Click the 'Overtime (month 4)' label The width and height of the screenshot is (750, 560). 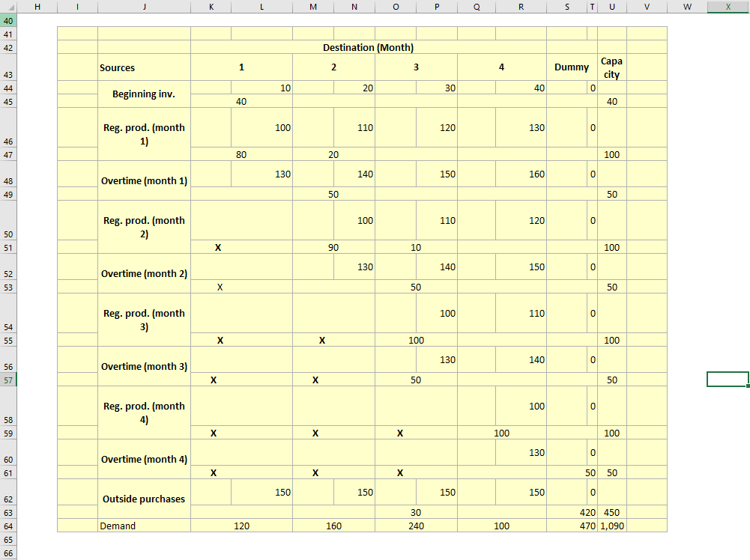coord(144,459)
